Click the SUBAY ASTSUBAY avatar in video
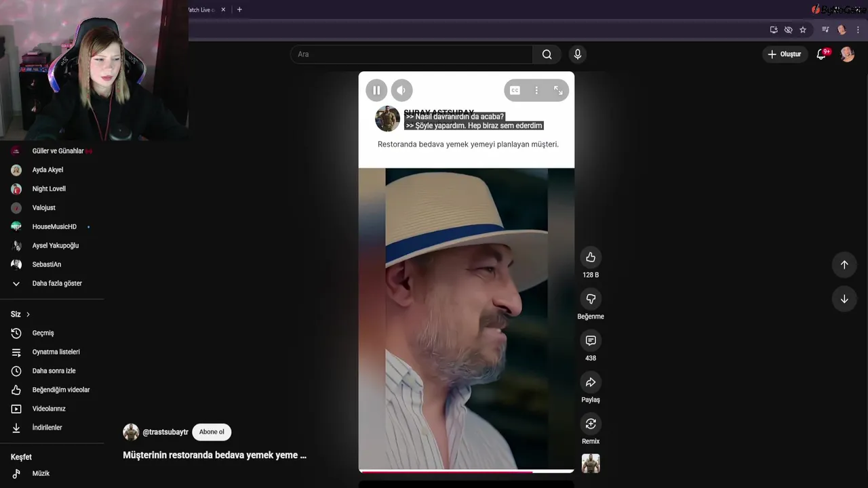The width and height of the screenshot is (868, 488). 388,119
